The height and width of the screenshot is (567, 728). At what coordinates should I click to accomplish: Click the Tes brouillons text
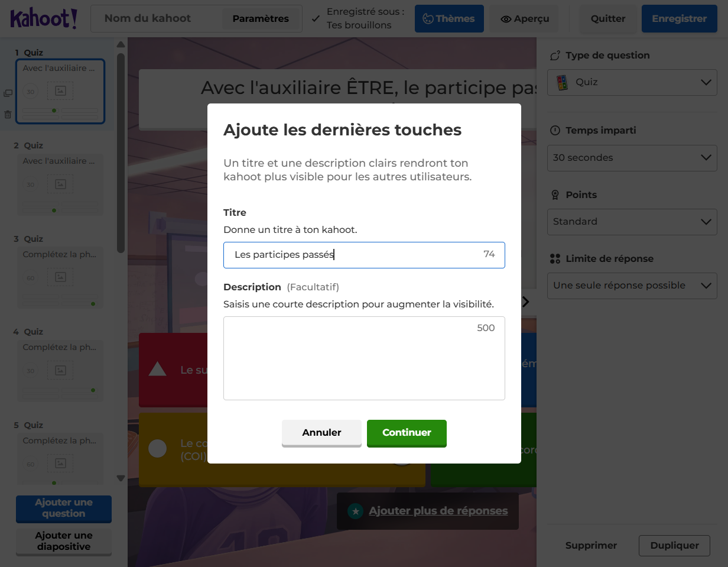(x=359, y=25)
